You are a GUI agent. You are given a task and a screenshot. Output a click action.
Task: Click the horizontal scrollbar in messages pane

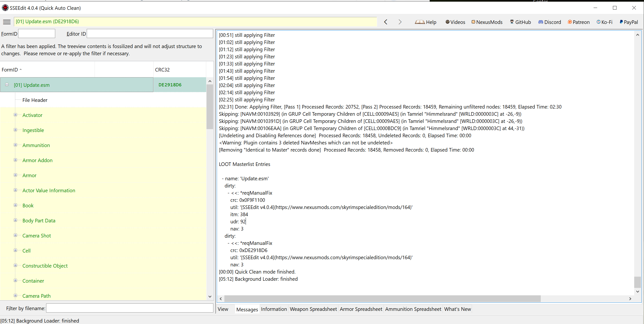pyautogui.click(x=382, y=298)
